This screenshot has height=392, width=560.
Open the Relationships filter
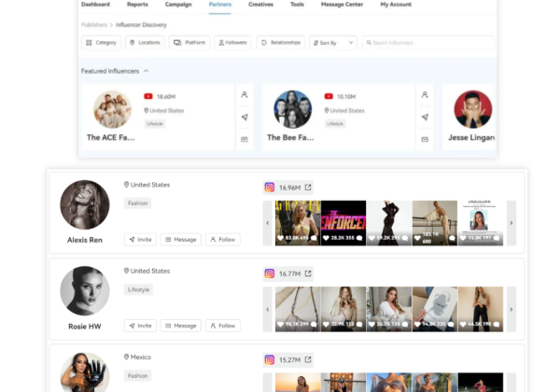pyautogui.click(x=281, y=43)
